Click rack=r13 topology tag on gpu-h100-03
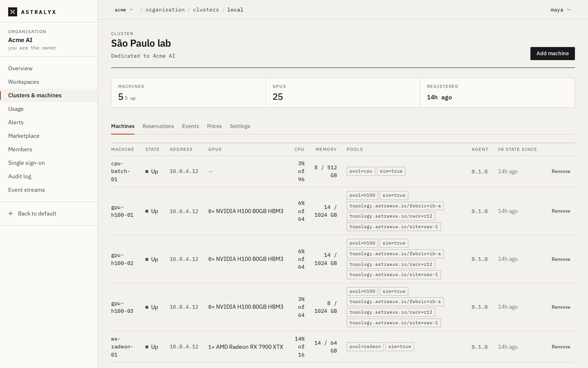Viewport: 588px width, 368px height. (391, 312)
